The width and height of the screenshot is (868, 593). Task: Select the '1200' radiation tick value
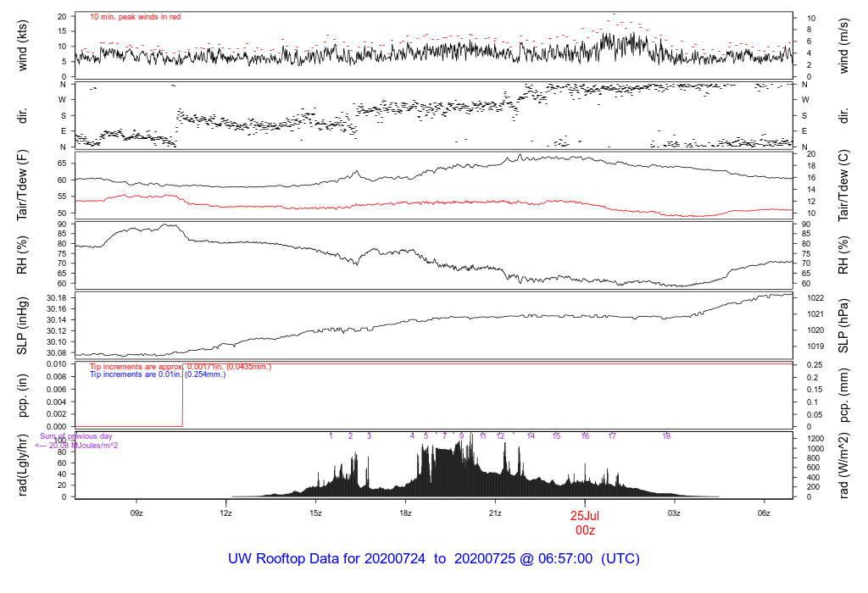pyautogui.click(x=815, y=439)
